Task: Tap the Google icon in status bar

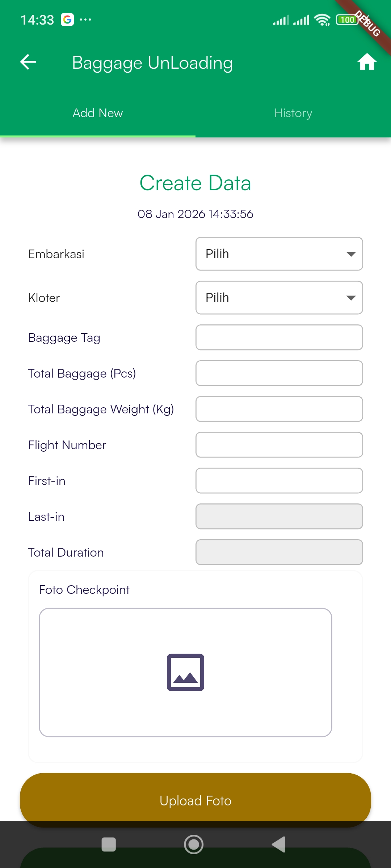Action: (x=67, y=20)
